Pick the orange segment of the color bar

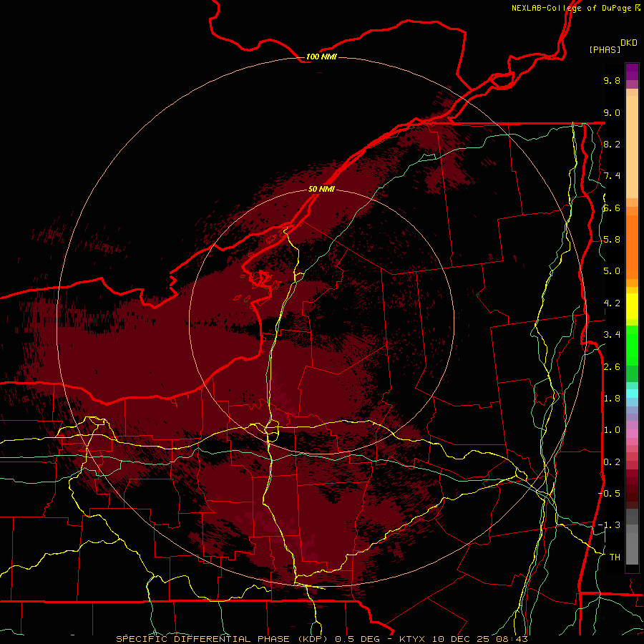click(632, 247)
